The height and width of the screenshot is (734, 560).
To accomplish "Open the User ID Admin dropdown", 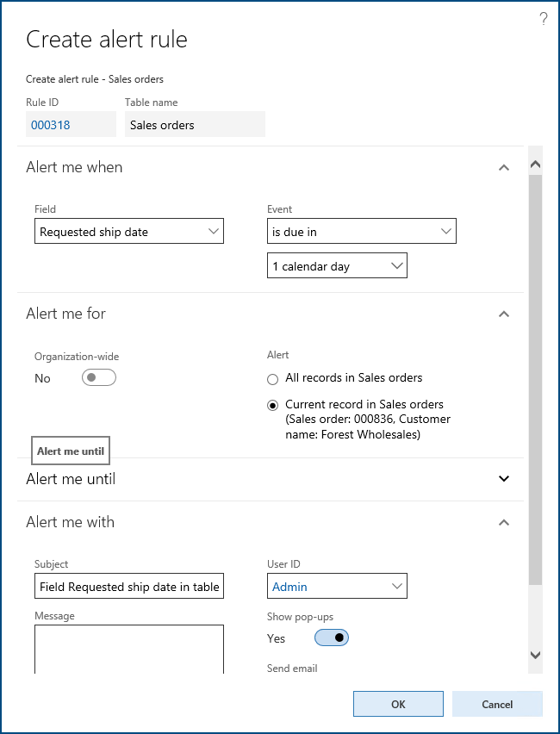I will (x=337, y=586).
